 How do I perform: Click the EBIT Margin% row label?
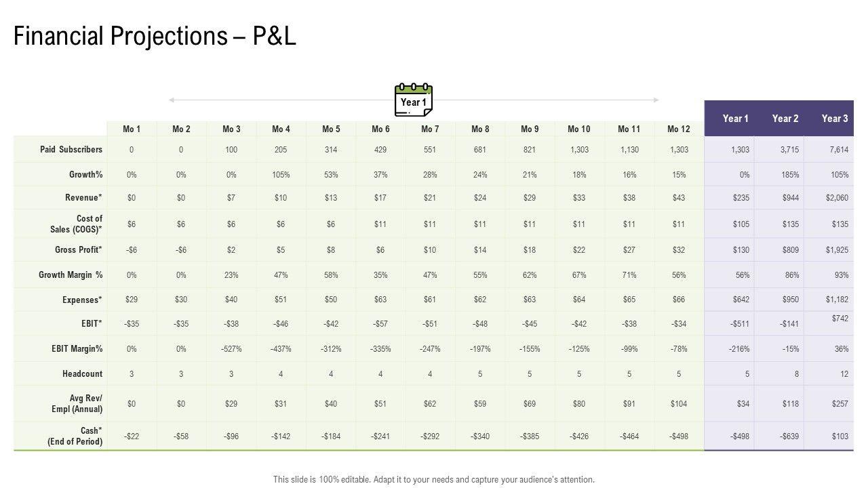pyautogui.click(x=77, y=349)
